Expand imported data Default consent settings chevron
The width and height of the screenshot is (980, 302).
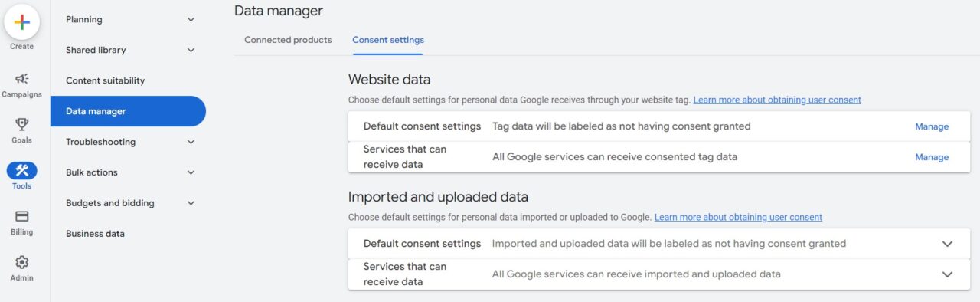[947, 244]
